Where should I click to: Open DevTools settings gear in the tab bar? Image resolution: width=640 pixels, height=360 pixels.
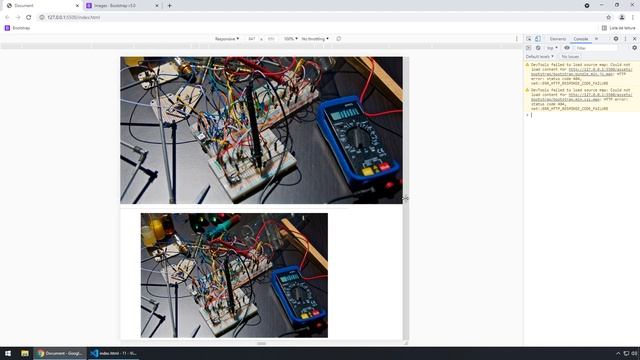point(616,39)
